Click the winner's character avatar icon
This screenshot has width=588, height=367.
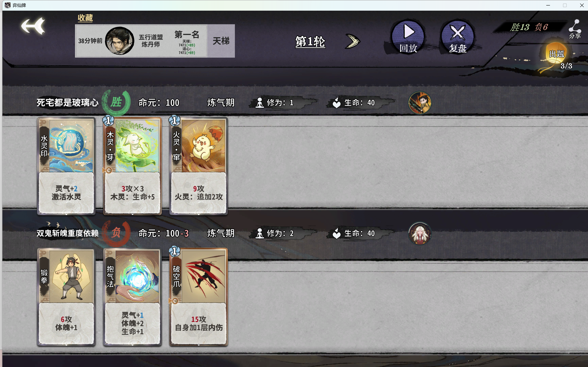[420, 103]
